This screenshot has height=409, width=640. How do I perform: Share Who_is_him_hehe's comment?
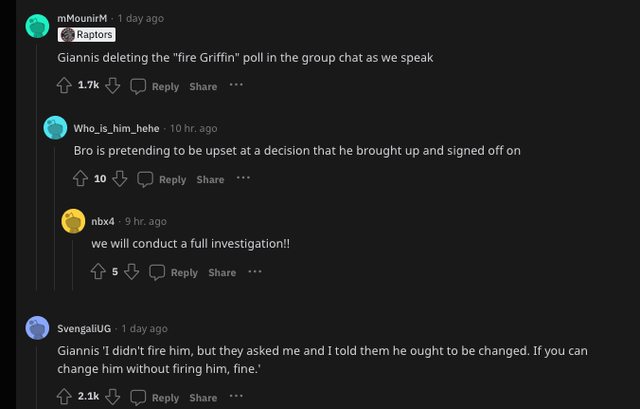210,179
